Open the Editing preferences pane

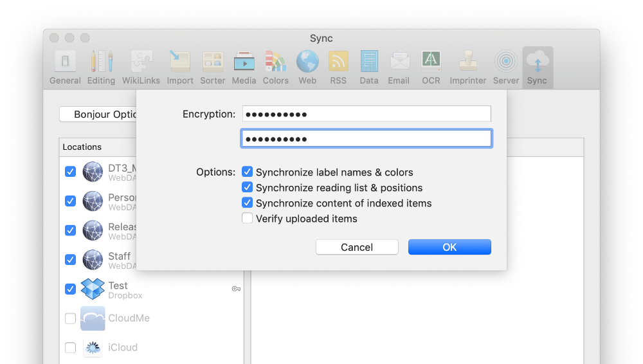(101, 68)
